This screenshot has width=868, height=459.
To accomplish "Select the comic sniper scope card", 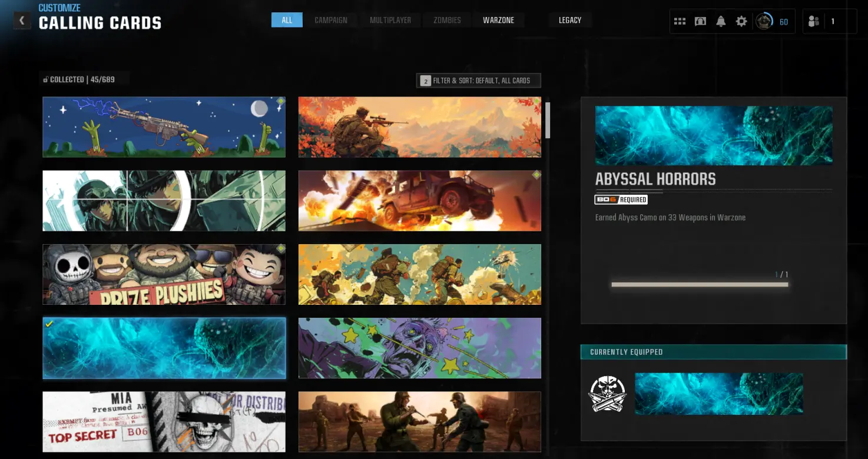I will click(x=164, y=201).
